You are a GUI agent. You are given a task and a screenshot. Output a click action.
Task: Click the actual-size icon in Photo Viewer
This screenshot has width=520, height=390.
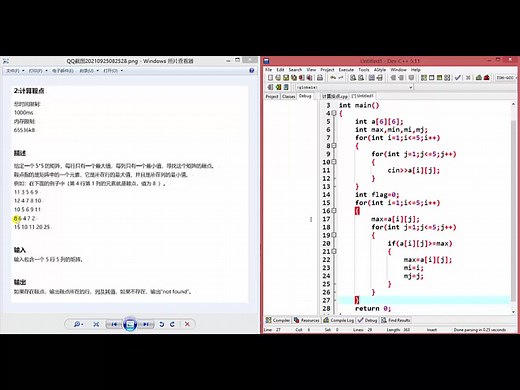(x=96, y=324)
